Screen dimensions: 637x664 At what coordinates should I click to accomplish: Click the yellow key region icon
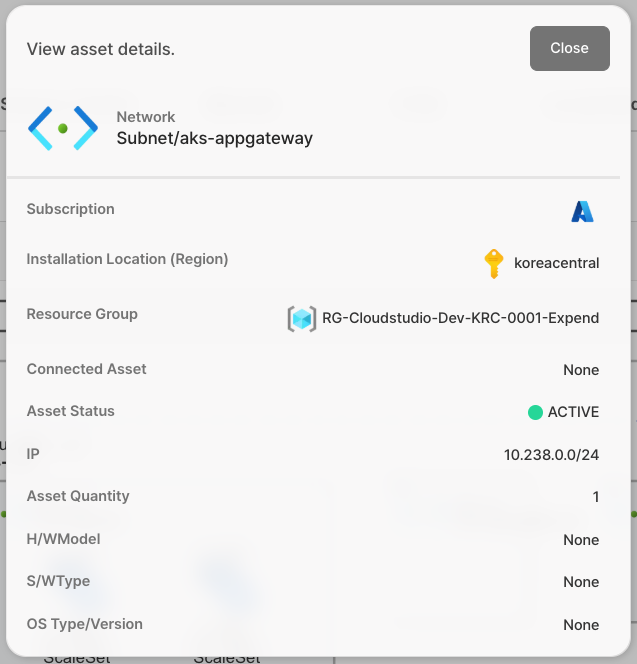click(x=493, y=263)
